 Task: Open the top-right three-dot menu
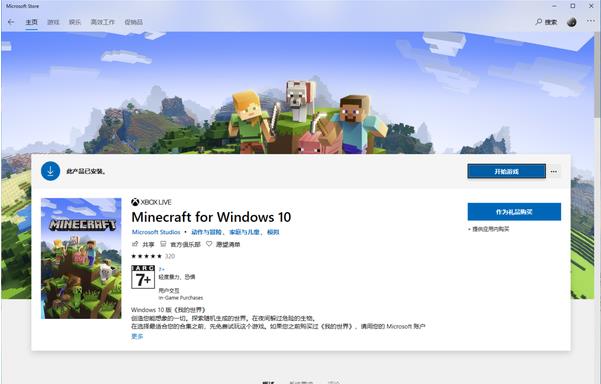[591, 21]
